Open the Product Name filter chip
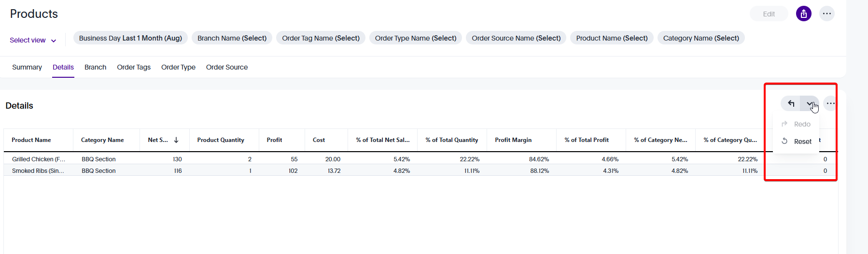 tap(612, 38)
